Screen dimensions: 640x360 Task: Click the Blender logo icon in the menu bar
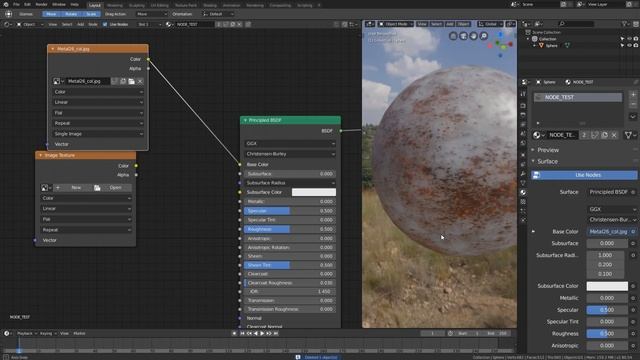click(x=6, y=4)
